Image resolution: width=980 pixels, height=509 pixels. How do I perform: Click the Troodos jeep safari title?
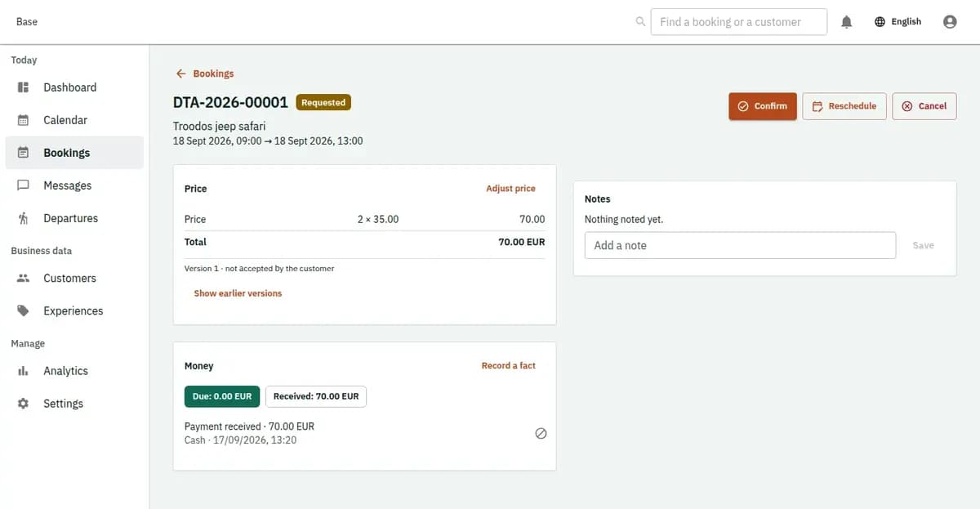tap(220, 127)
